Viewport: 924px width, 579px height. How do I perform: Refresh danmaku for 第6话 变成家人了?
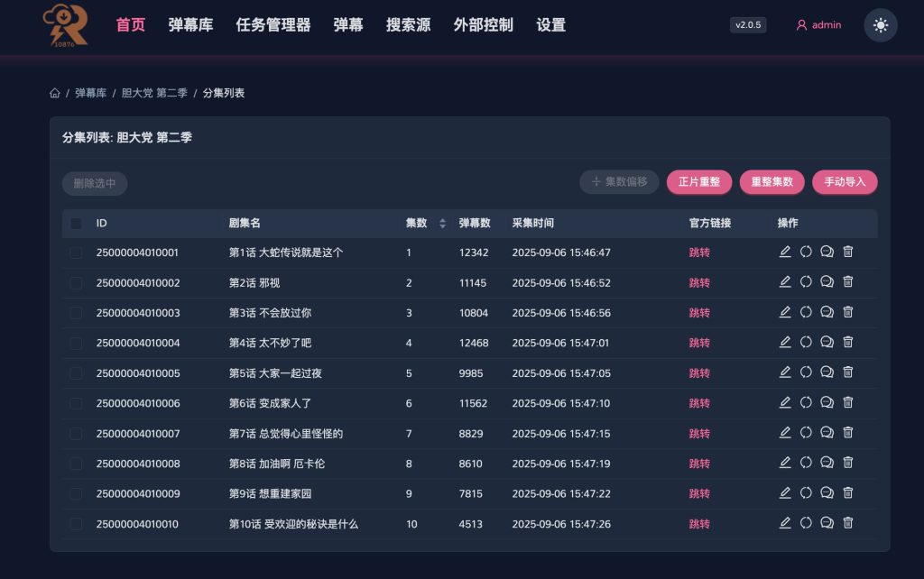pyautogui.click(x=806, y=403)
